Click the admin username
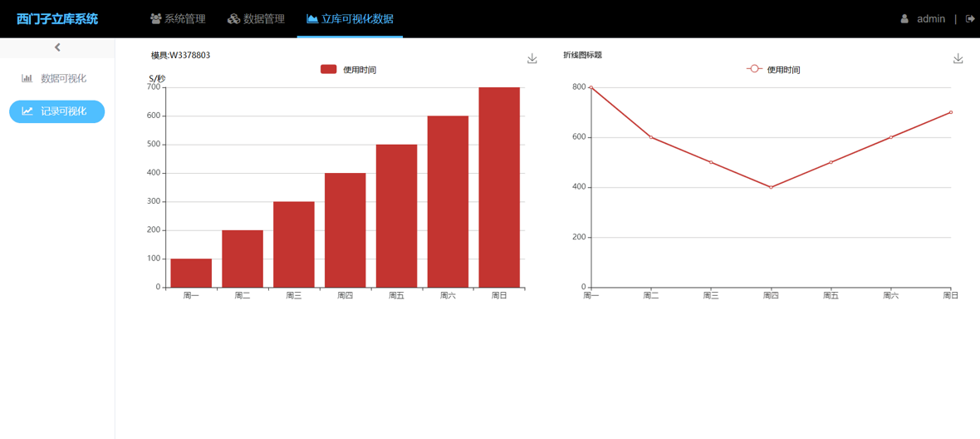Viewport: 980px width, 439px height. coord(930,19)
